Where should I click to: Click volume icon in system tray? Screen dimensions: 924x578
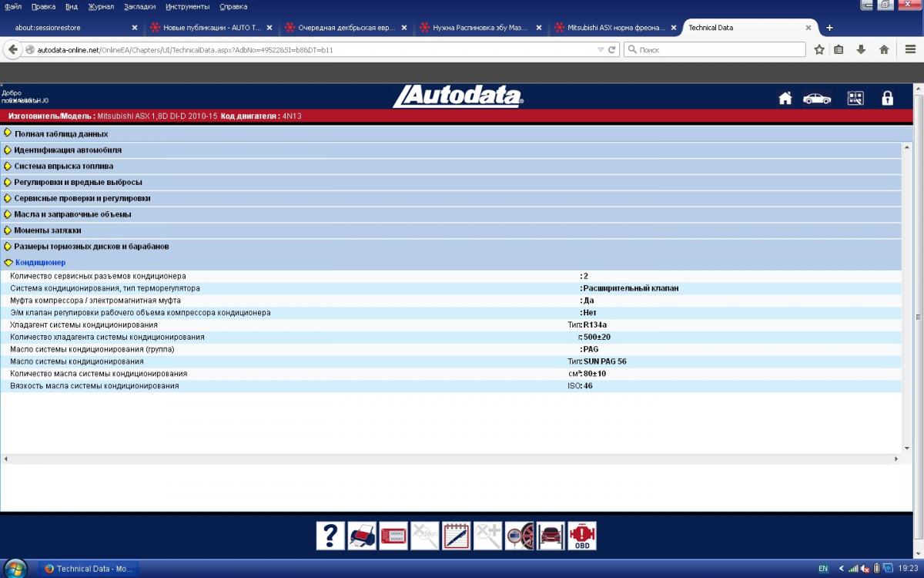point(865,569)
